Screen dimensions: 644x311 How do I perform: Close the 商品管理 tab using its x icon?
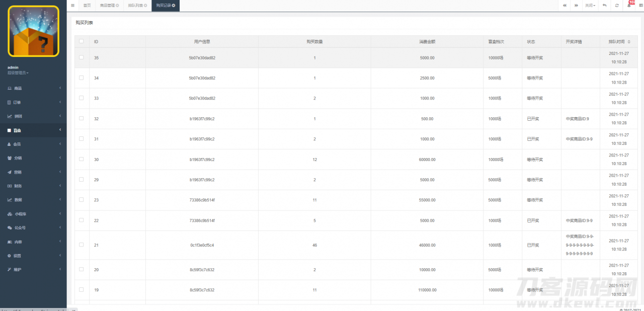point(117,6)
